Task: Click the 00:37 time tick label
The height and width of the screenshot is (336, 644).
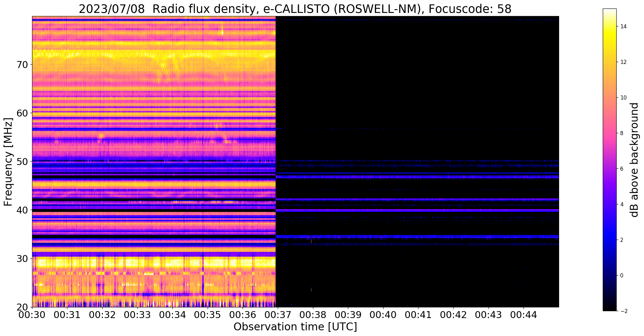Action: 278,315
